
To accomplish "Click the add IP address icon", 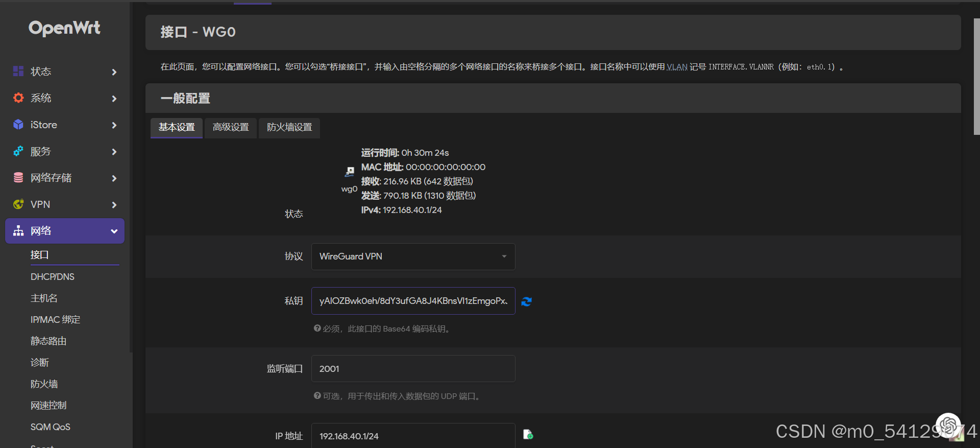I will click(x=528, y=435).
